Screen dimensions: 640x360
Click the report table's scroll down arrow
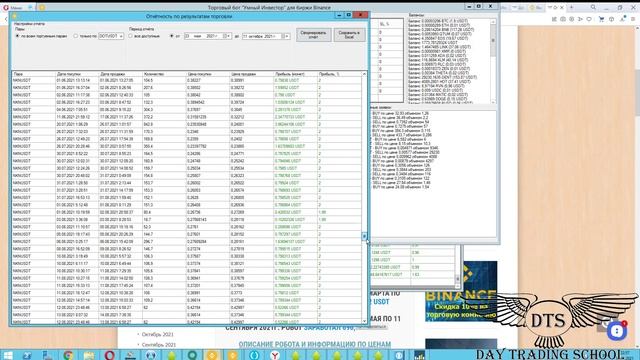364,321
